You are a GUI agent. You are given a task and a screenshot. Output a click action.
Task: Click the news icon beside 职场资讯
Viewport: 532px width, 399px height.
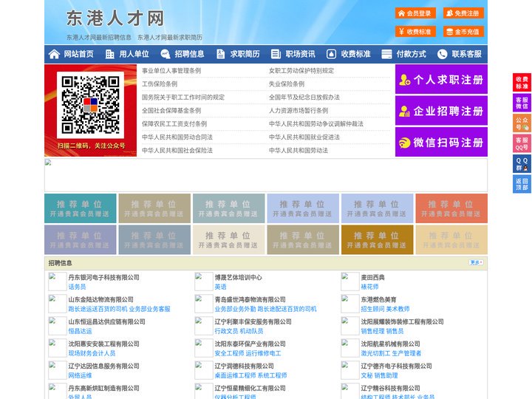tap(276, 54)
